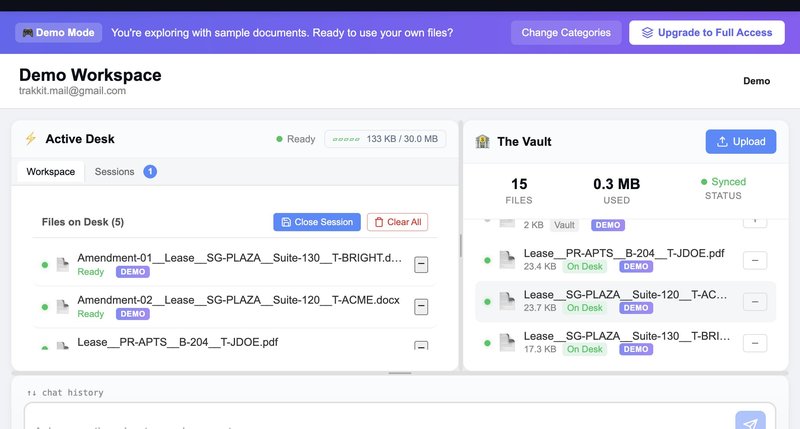Click Vault file icon of Lease SG-PLAZA Suite-120
Image resolution: width=800 pixels, height=429 pixels.
507,301
